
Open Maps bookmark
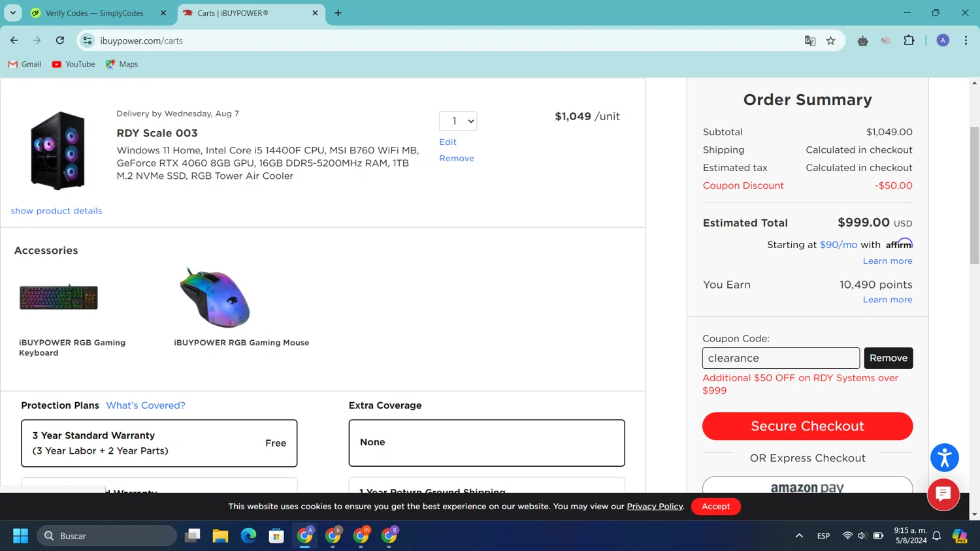[x=122, y=64]
